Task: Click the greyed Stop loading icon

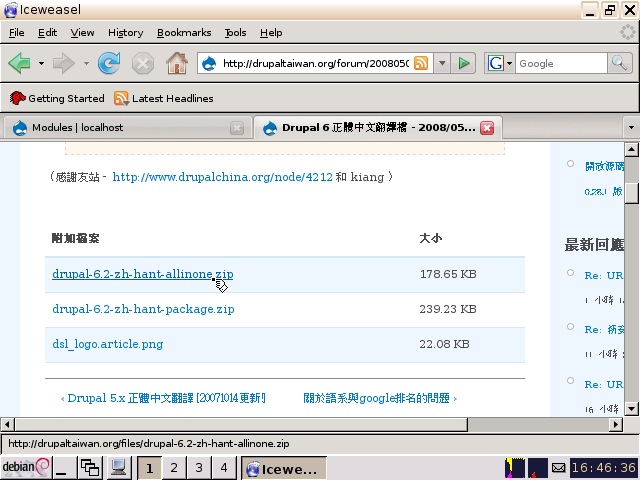Action: click(143, 64)
